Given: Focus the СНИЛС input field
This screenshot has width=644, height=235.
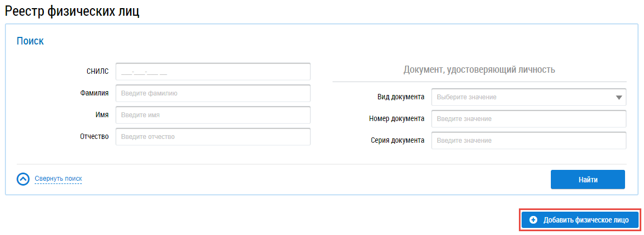Looking at the screenshot, I should [x=213, y=72].
